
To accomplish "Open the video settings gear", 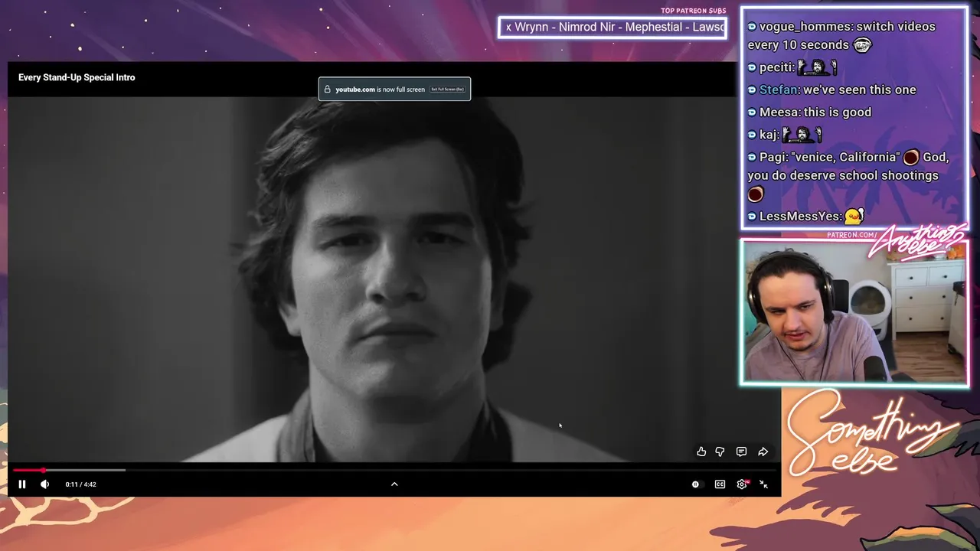I will point(741,484).
